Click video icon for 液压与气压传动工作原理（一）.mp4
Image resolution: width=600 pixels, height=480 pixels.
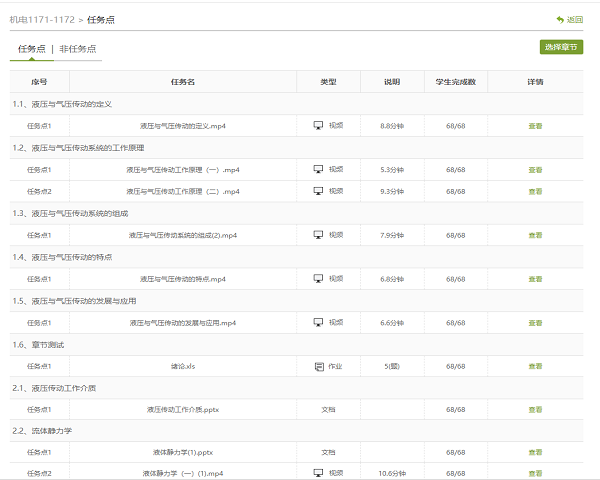319,170
